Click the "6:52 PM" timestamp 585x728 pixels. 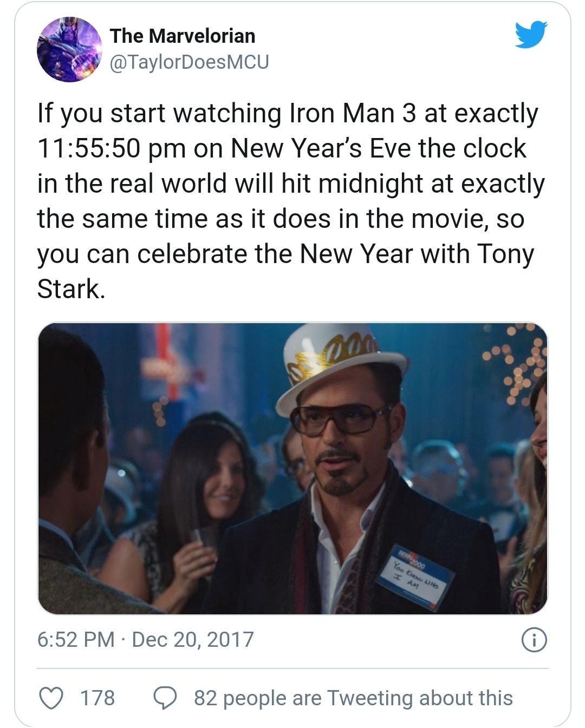(76, 639)
